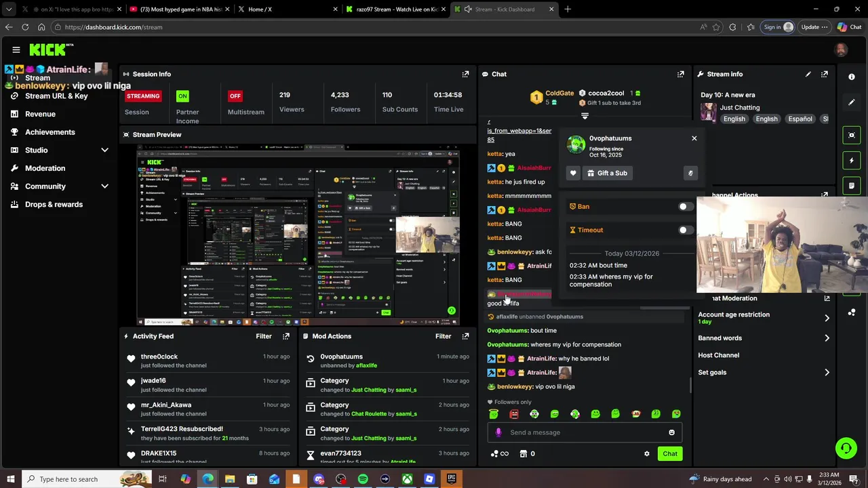
Task: Click the green Chat send button
Action: 670,453
